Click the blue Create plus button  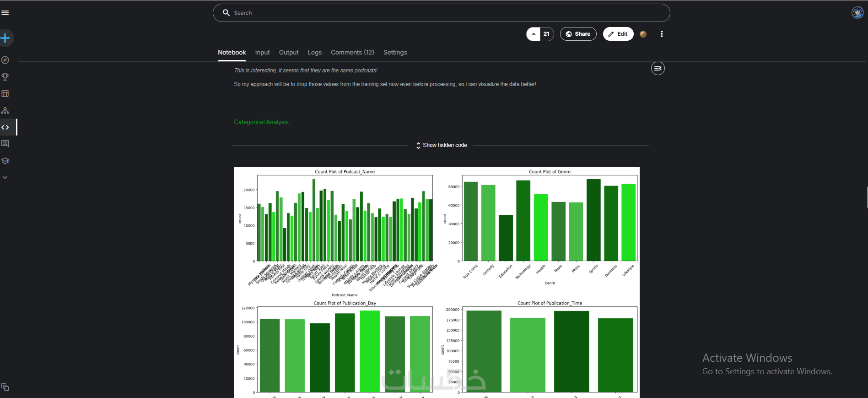tap(5, 38)
